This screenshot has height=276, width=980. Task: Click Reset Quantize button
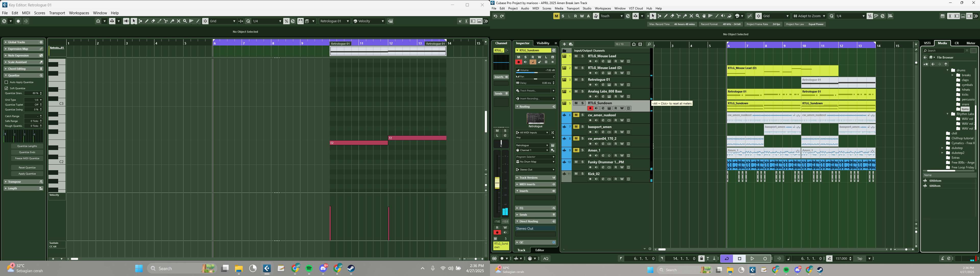pyautogui.click(x=27, y=167)
